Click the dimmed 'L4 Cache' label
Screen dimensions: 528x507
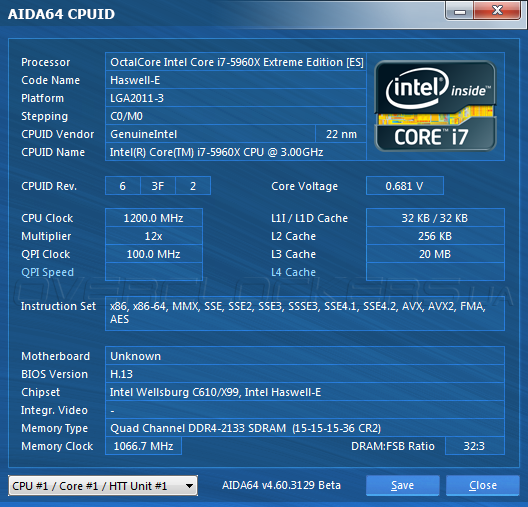(294, 272)
